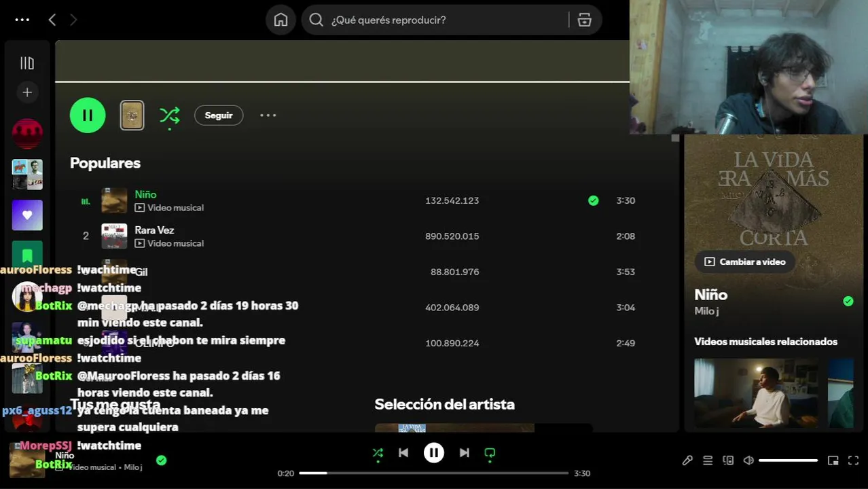Toggle shuffle in the bottom player bar
The image size is (868, 489).
378,453
